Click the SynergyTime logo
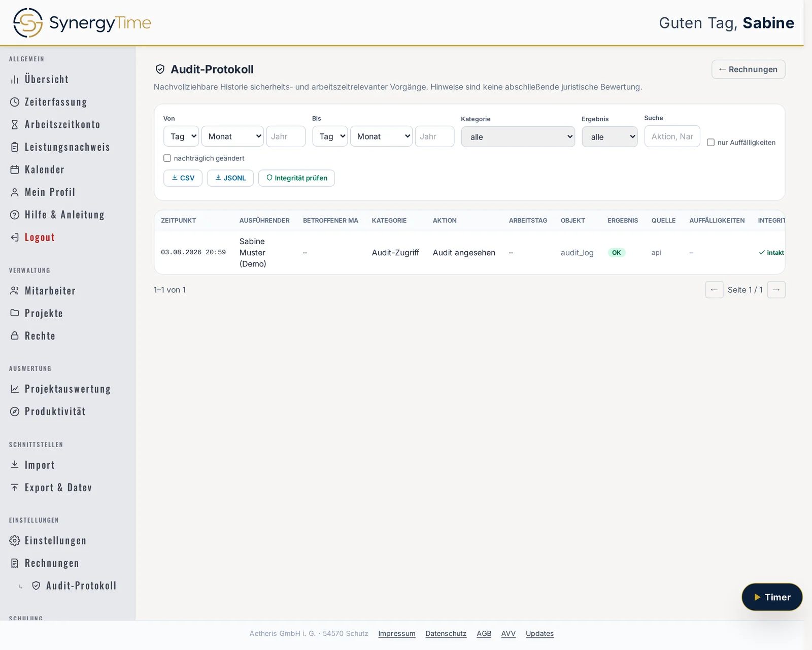812x650 pixels. [82, 23]
